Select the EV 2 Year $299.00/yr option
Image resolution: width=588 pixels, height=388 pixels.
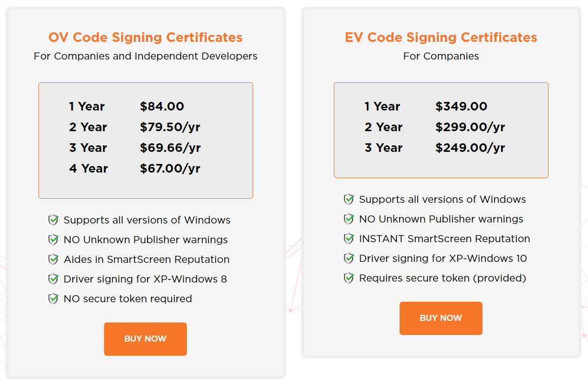(x=434, y=127)
